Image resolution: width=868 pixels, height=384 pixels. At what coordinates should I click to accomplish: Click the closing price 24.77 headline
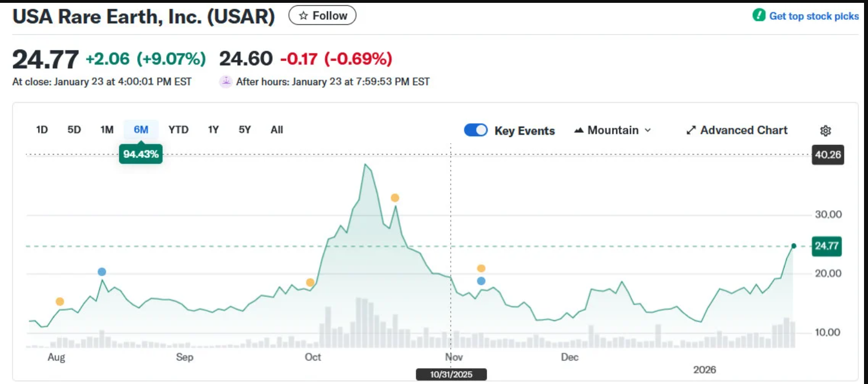(45, 59)
